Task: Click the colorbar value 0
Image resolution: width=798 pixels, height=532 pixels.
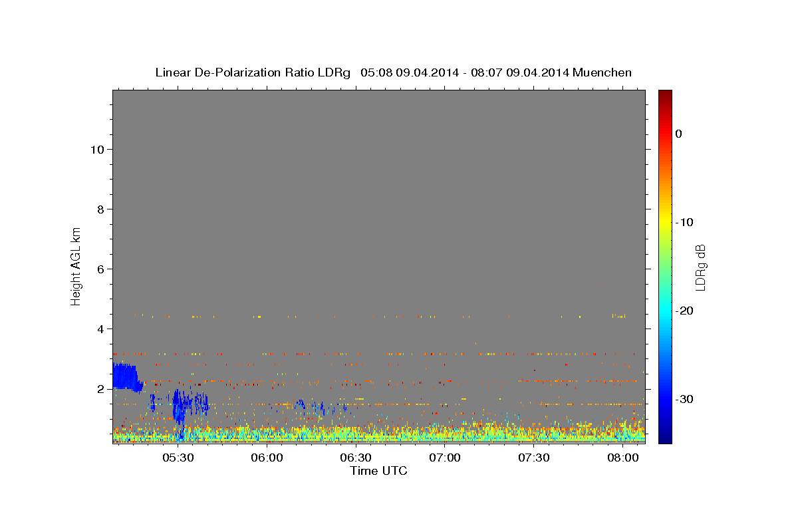Action: 679,134
